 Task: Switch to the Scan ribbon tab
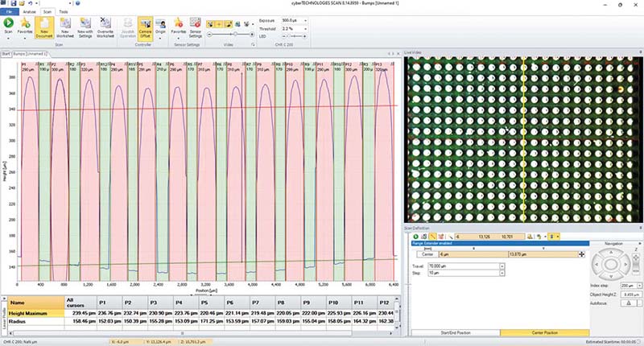pos(47,11)
